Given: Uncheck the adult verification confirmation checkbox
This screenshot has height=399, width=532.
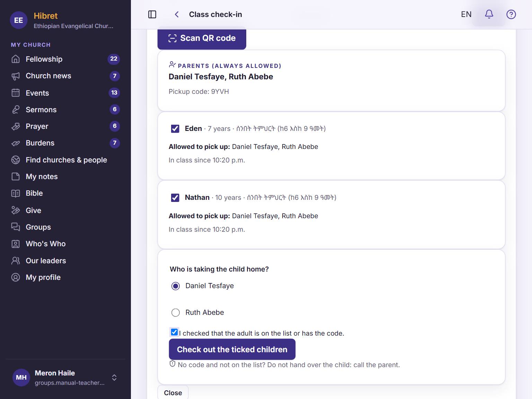Looking at the screenshot, I should point(174,332).
